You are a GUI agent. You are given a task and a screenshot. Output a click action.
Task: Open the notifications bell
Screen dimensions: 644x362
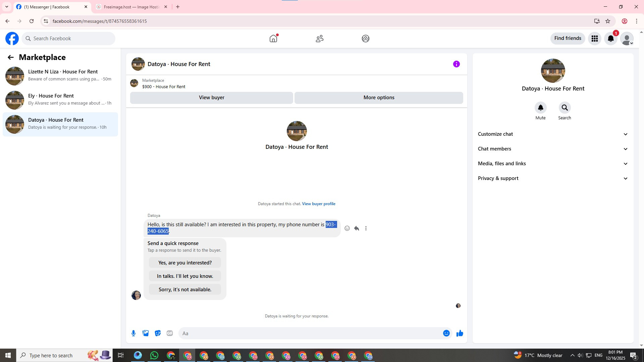611,39
